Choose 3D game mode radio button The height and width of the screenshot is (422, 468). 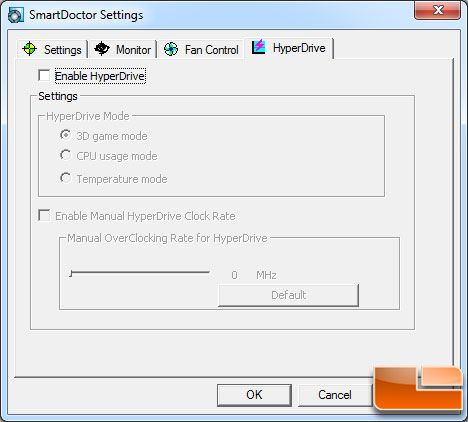[x=66, y=135]
